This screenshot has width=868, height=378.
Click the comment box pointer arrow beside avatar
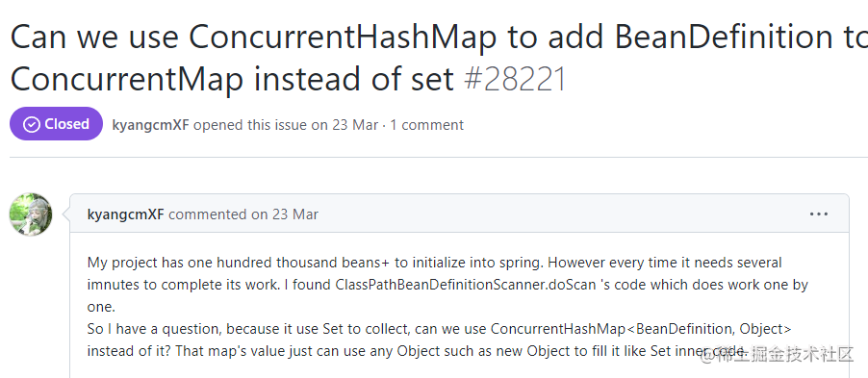[65, 214]
